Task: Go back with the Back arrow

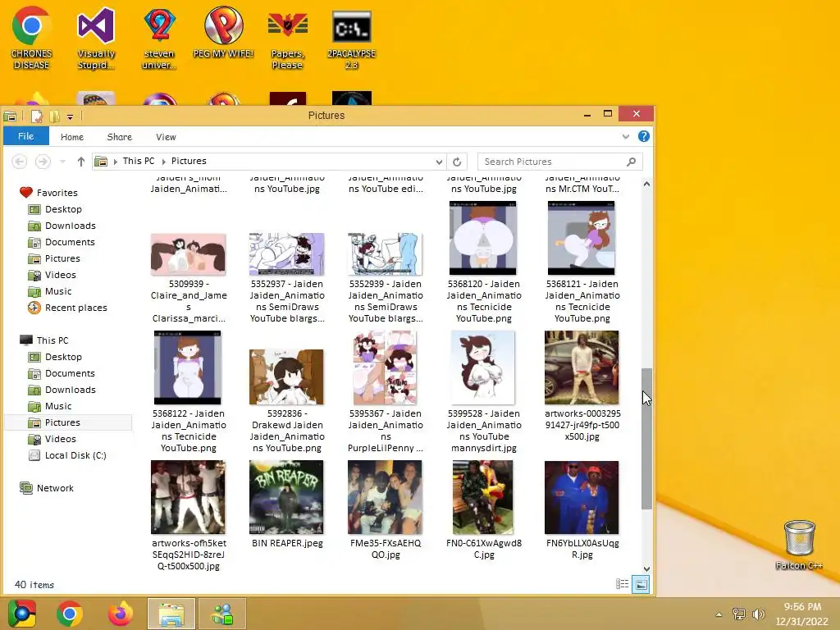Action: [20, 162]
